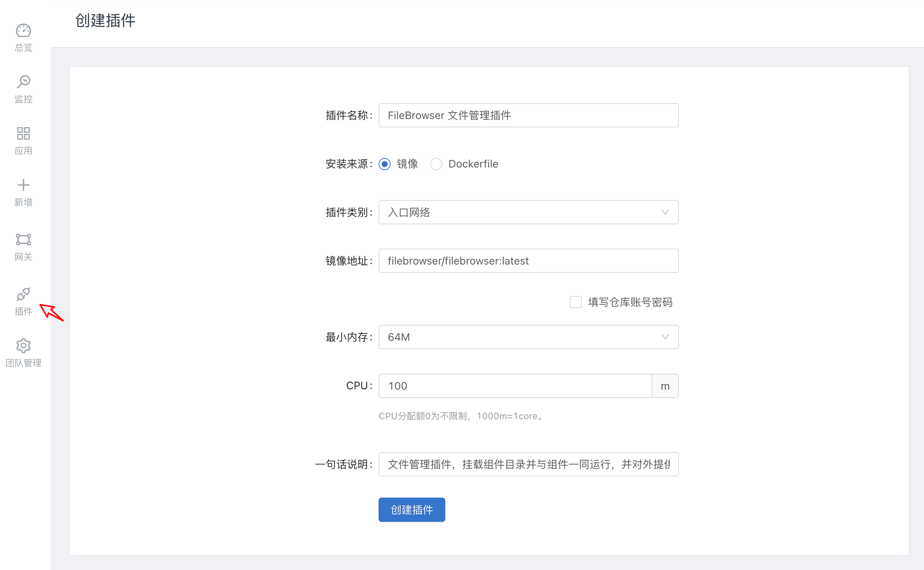Click the m unit addon beside CPU
The image size is (924, 570).
[x=665, y=386]
